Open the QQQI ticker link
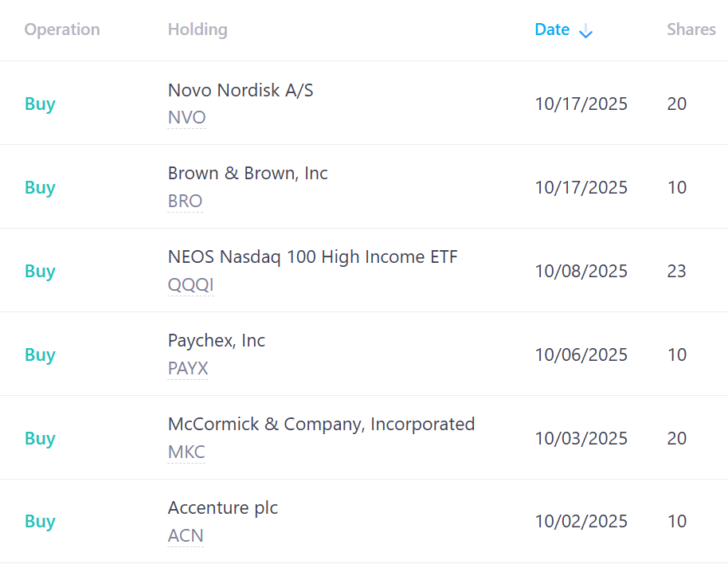Screen dimensions: 728x564 [x=190, y=285]
